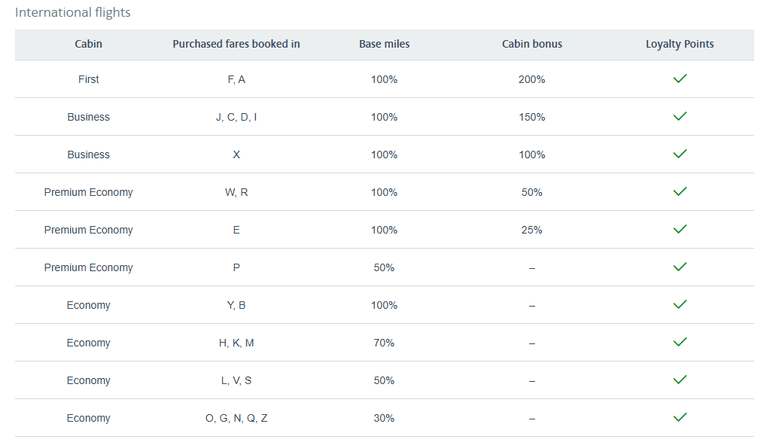Click the checkmark in the Business X fare row

(680, 154)
